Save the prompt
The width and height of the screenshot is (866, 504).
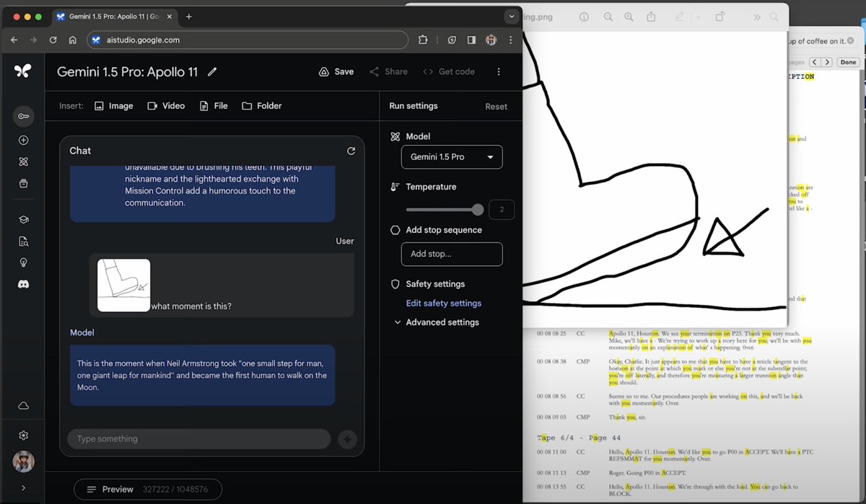click(336, 71)
